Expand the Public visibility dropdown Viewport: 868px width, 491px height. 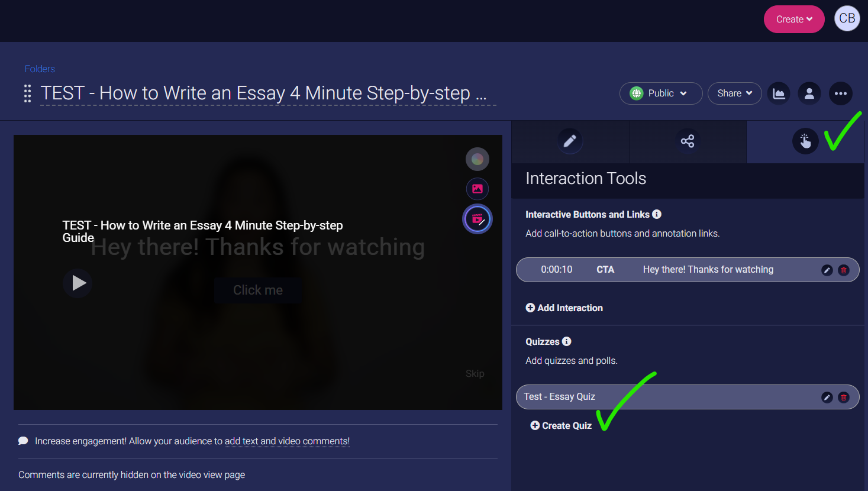660,93
